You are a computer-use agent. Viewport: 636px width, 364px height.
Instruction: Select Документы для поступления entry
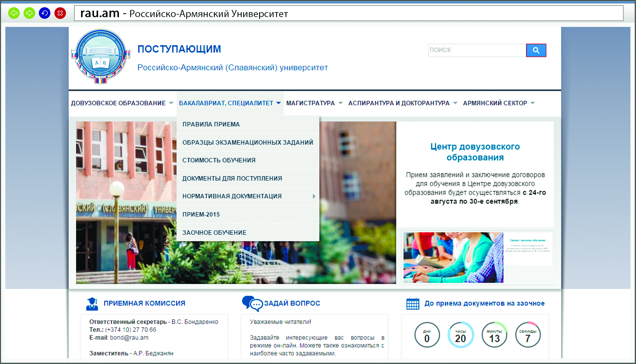248,178
